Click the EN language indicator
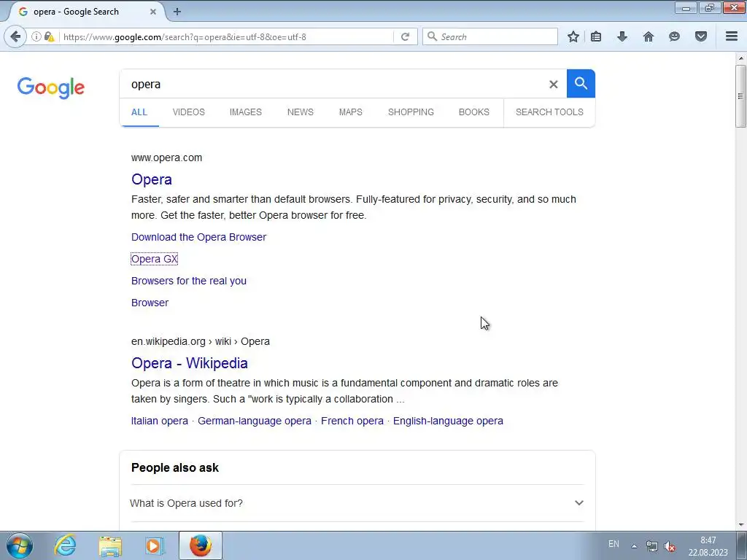 tap(614, 544)
